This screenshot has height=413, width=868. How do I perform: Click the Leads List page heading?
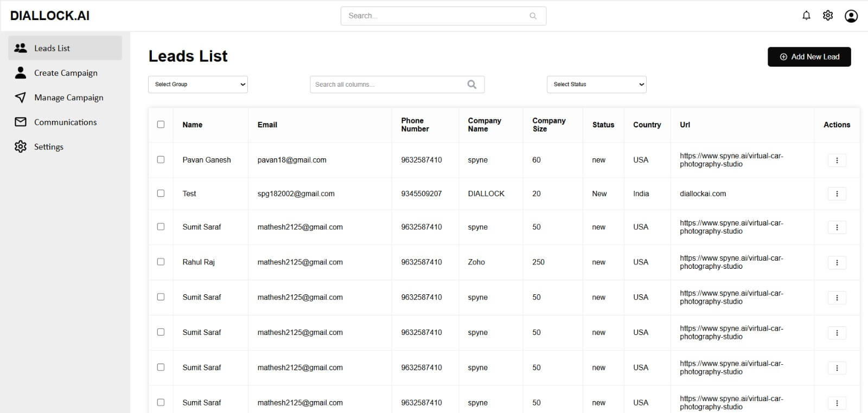[x=188, y=56]
